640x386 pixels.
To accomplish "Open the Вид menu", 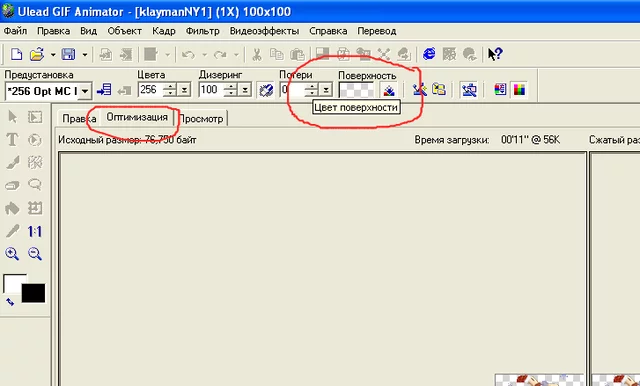I will click(x=89, y=31).
